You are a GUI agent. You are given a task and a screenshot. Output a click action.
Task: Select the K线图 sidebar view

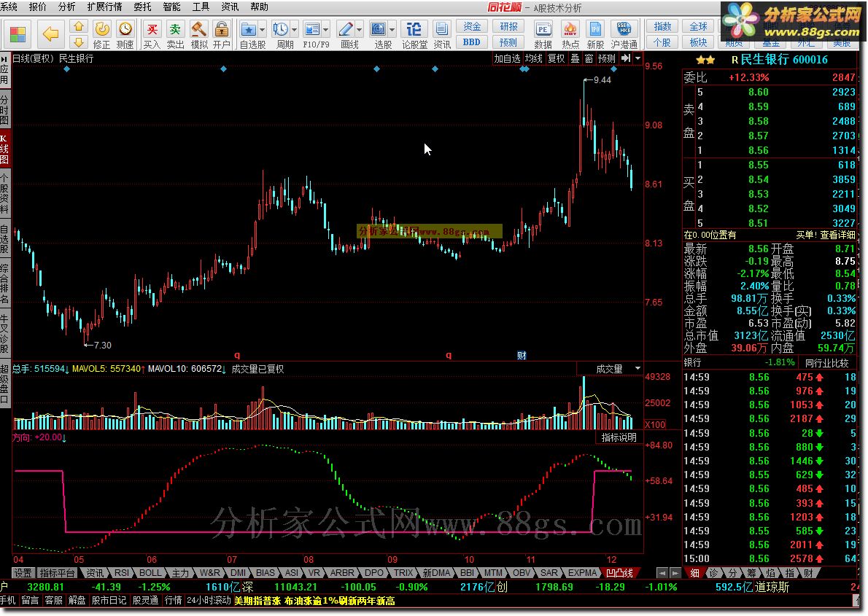(4, 148)
